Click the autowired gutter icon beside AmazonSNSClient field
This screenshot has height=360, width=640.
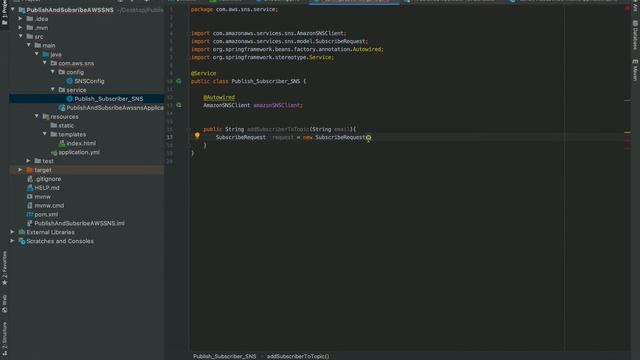[x=179, y=105]
